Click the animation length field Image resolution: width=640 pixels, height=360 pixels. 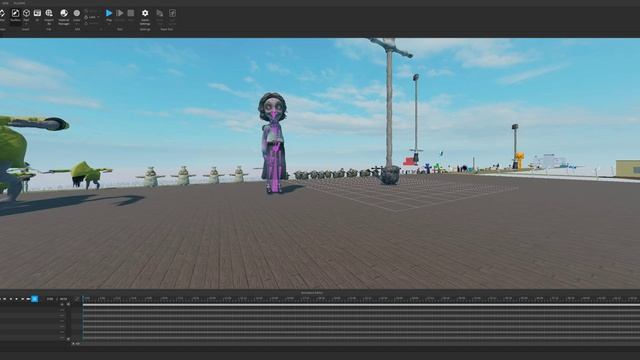64,299
